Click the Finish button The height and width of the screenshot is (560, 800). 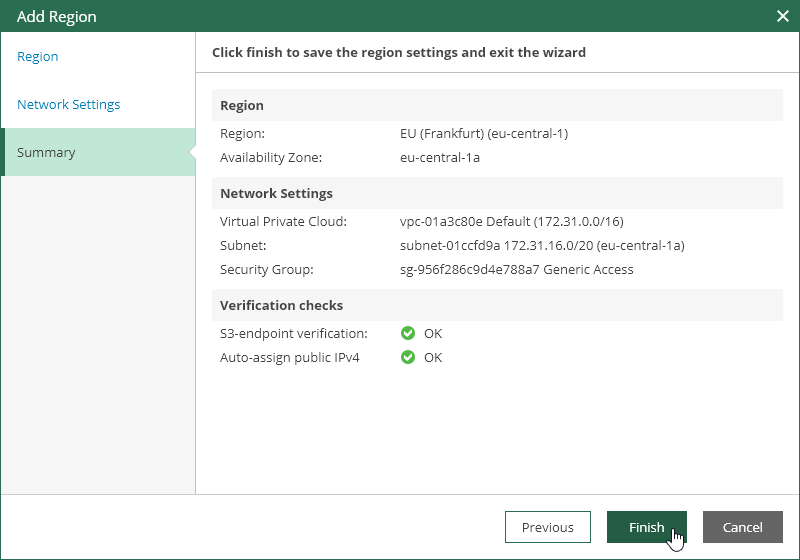[646, 527]
